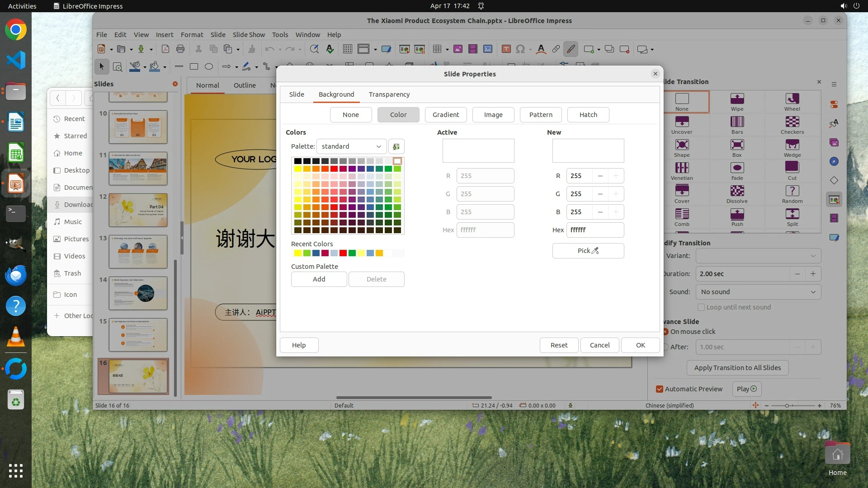Click the Print icon in toolbar
The width and height of the screenshot is (868, 488).
coord(180,49)
